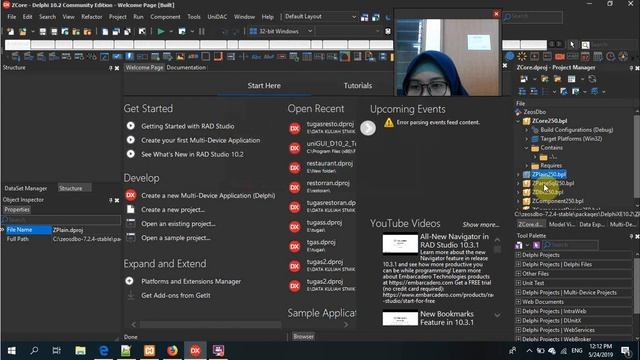Expand Web Documents category in Tool Palette
This screenshot has height=360, width=640.
coord(518,302)
